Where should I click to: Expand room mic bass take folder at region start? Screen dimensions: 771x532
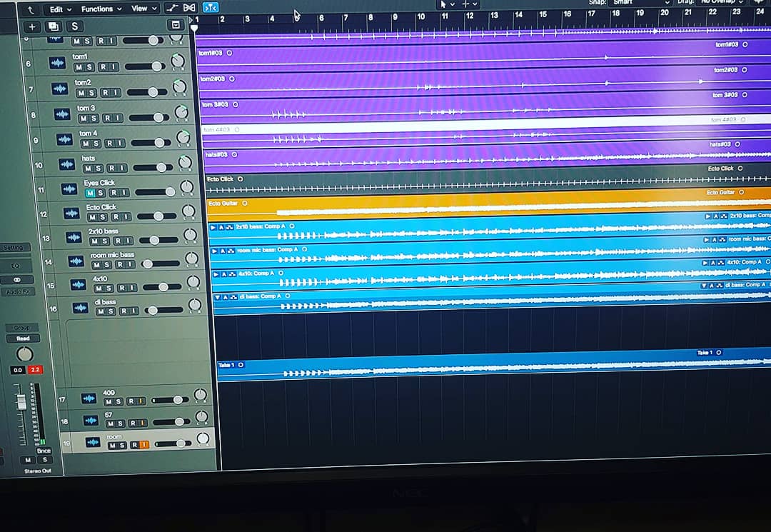coord(214,251)
